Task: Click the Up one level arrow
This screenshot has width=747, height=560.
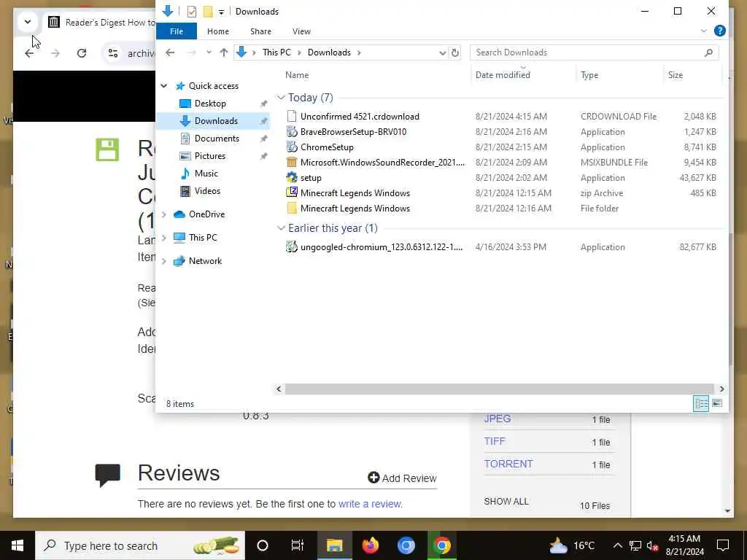Action: 223,52
